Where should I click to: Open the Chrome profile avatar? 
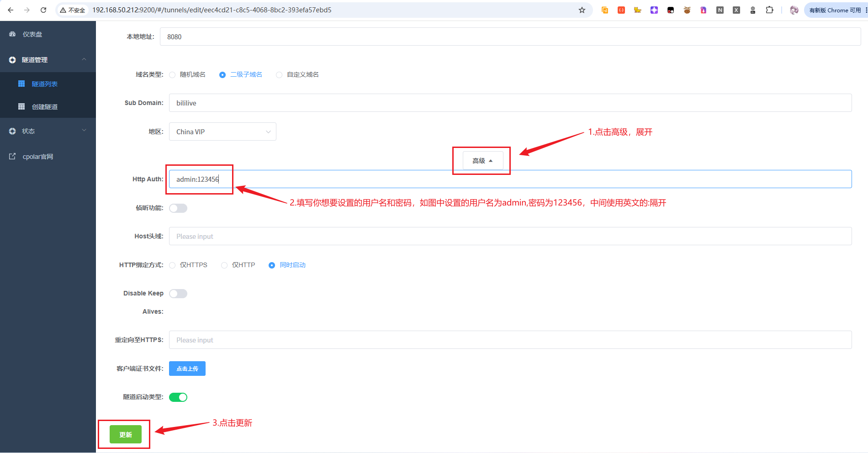[x=794, y=10]
